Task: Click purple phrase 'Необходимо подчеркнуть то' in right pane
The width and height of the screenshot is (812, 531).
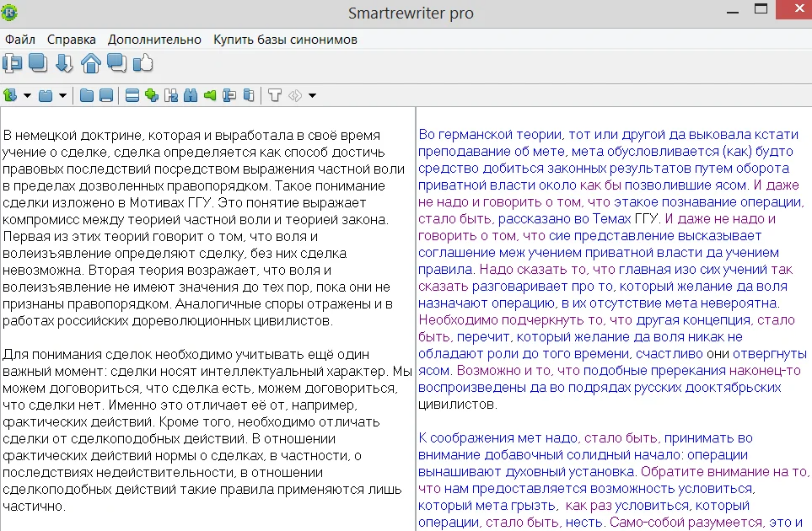Action: 512,319
